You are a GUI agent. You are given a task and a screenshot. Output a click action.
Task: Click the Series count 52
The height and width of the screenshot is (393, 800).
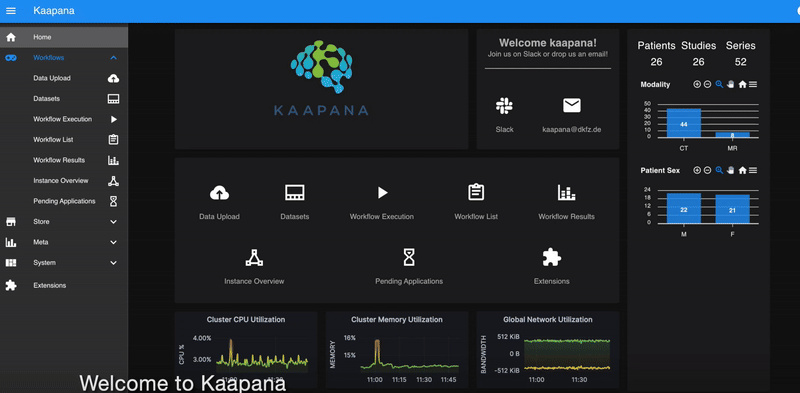(741, 62)
